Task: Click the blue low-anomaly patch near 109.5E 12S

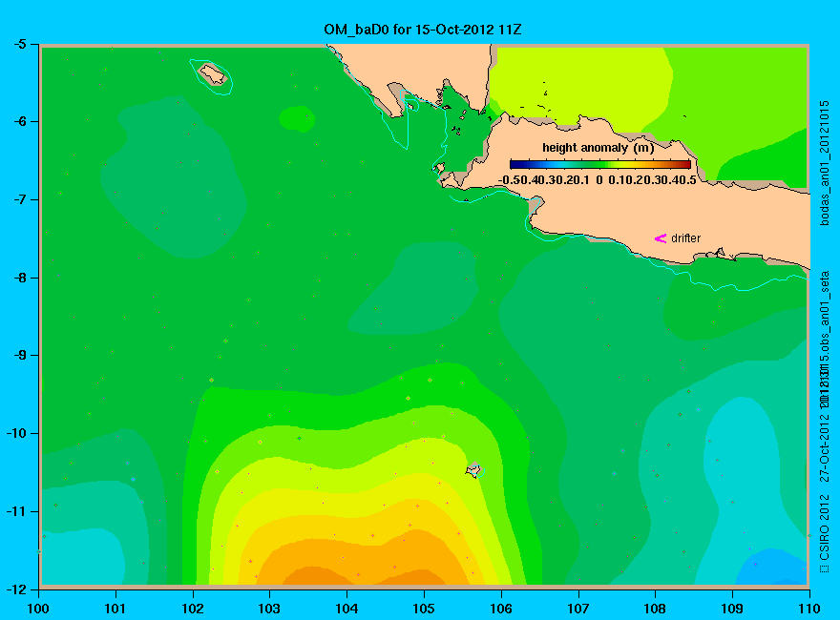Action: [771, 568]
